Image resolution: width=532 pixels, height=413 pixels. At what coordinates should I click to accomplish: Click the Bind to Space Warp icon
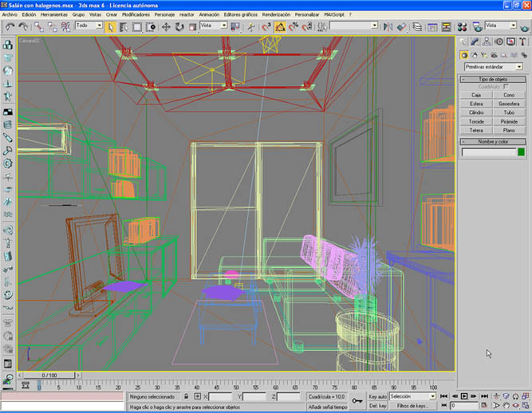66,27
